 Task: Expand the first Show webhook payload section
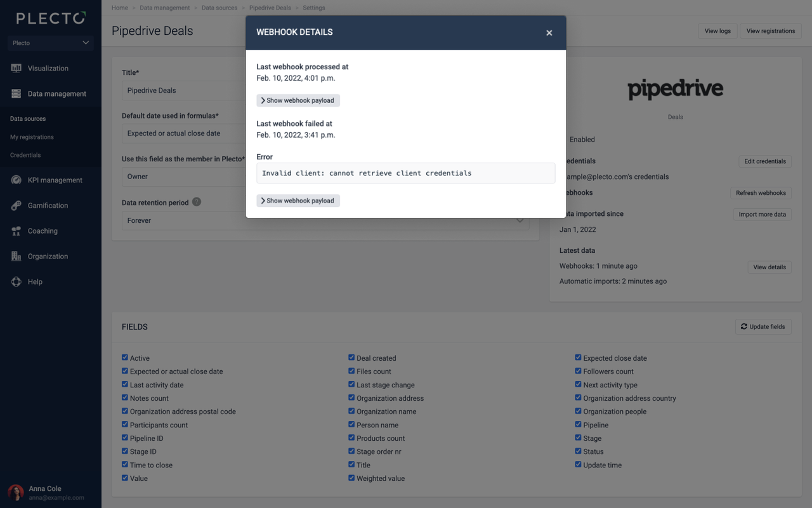pos(298,100)
